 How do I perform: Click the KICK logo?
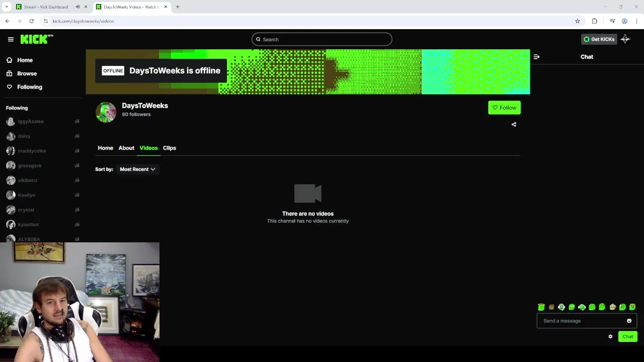(x=36, y=39)
